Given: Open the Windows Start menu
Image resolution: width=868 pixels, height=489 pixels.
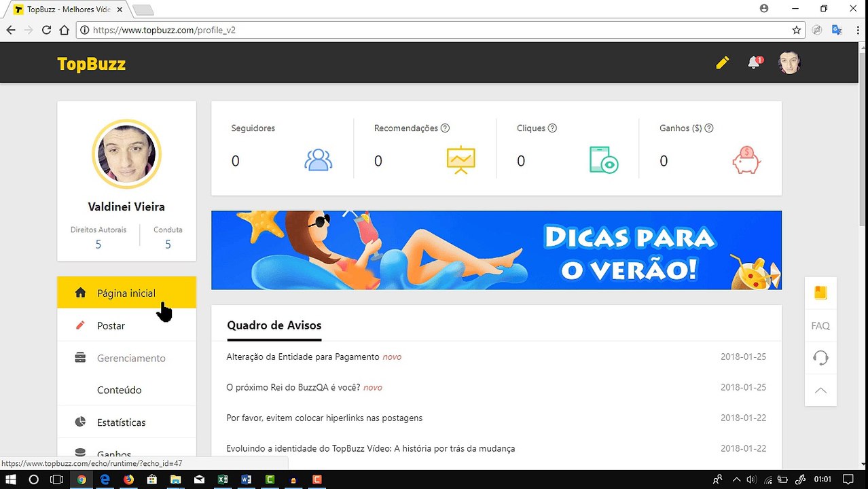Looking at the screenshot, I should [11, 479].
